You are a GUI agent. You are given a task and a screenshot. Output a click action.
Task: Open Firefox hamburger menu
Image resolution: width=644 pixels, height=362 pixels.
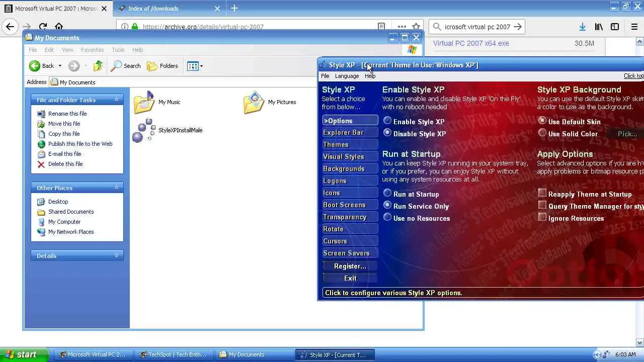pyautogui.click(x=634, y=27)
